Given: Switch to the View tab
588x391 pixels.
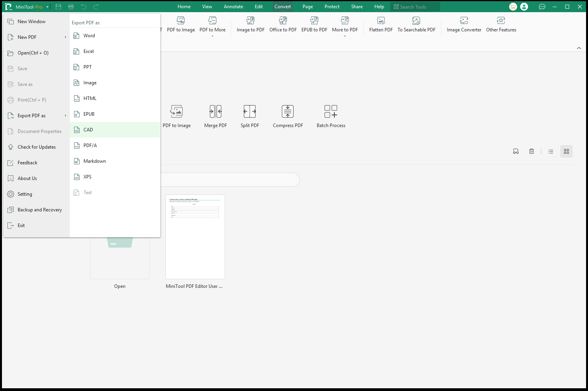Looking at the screenshot, I should [x=207, y=7].
